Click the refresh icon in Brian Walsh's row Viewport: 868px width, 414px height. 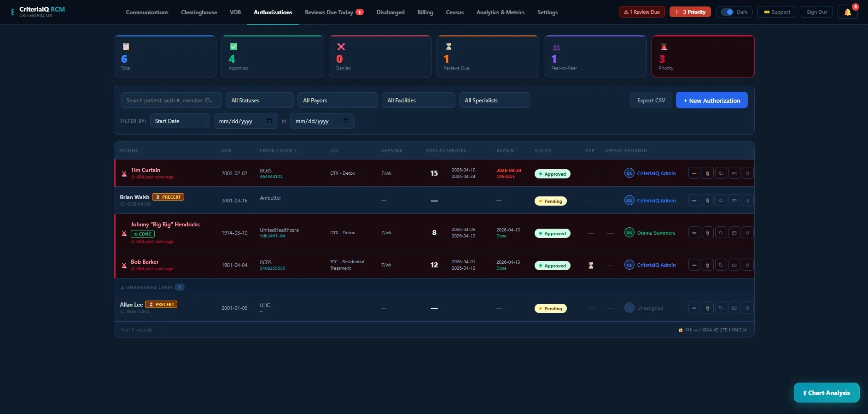point(721,201)
